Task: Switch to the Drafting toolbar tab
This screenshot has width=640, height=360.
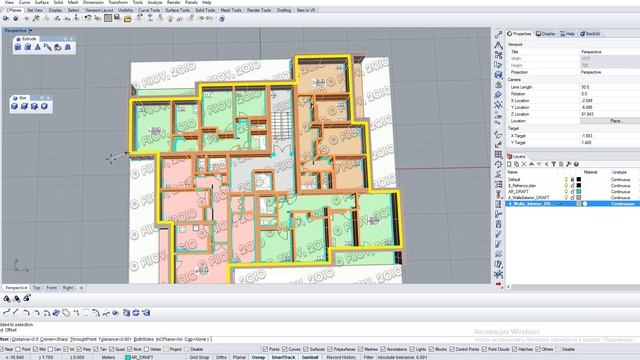Action: tap(284, 10)
